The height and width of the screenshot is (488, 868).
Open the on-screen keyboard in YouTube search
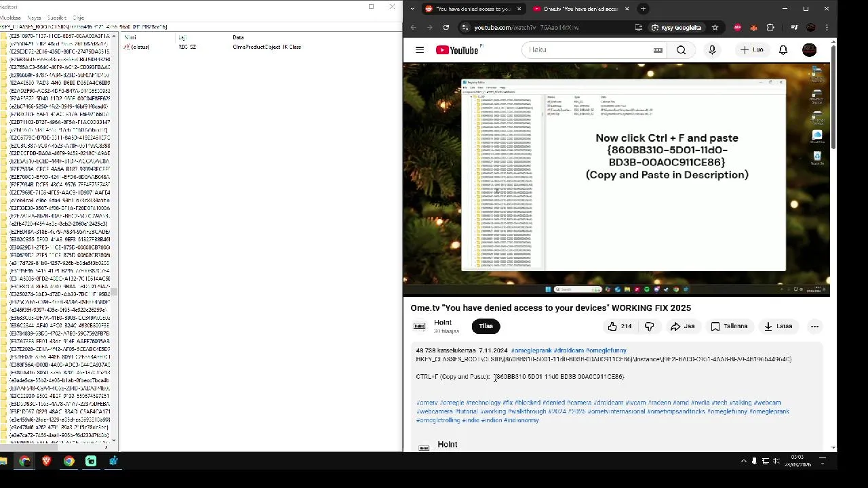click(x=658, y=49)
